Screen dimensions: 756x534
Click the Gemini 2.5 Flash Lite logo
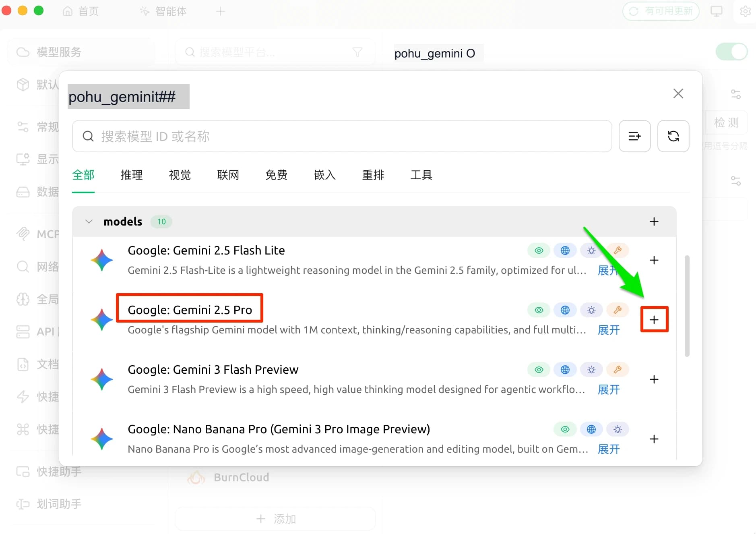pos(102,260)
